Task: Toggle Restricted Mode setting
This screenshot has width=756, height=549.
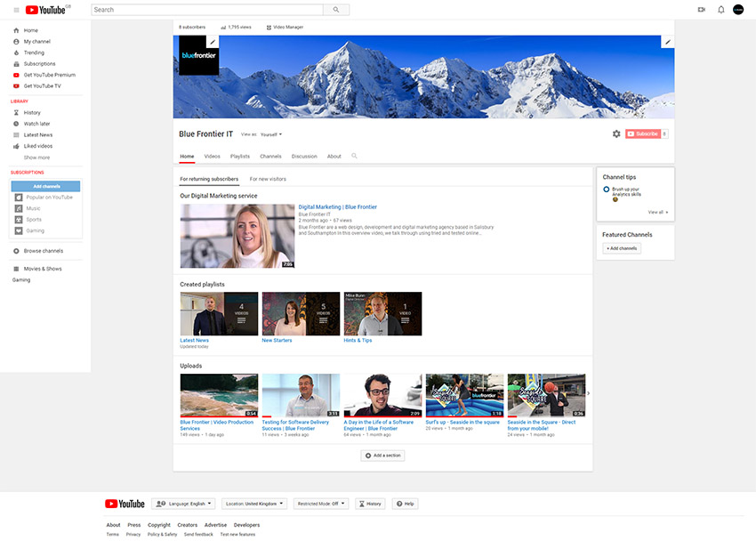Action: pos(320,503)
